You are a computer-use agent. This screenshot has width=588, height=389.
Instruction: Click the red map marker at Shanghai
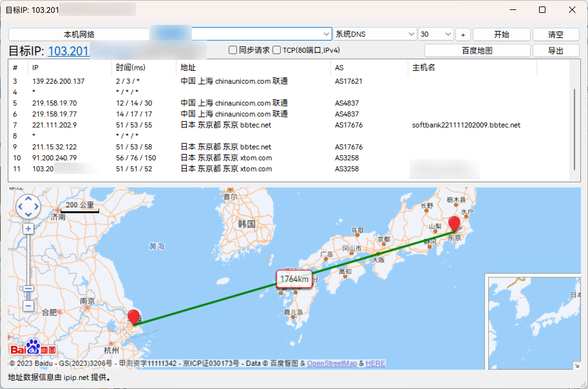(134, 316)
